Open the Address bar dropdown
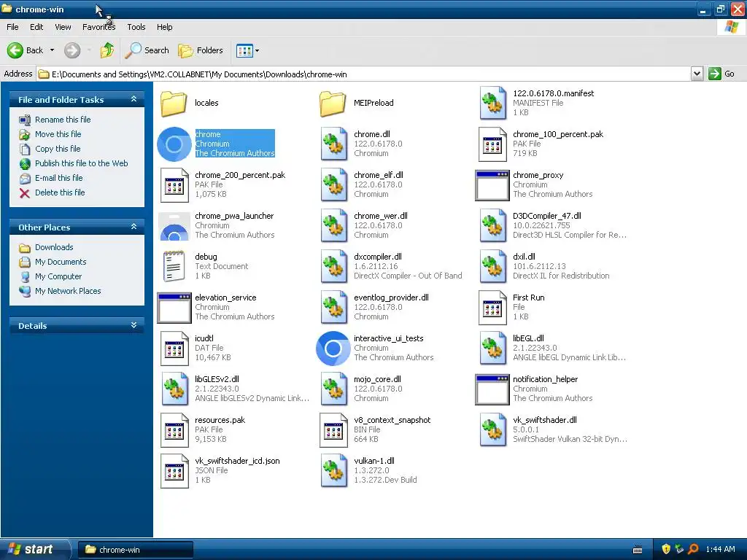Screen dimensions: 747x560 (697, 74)
